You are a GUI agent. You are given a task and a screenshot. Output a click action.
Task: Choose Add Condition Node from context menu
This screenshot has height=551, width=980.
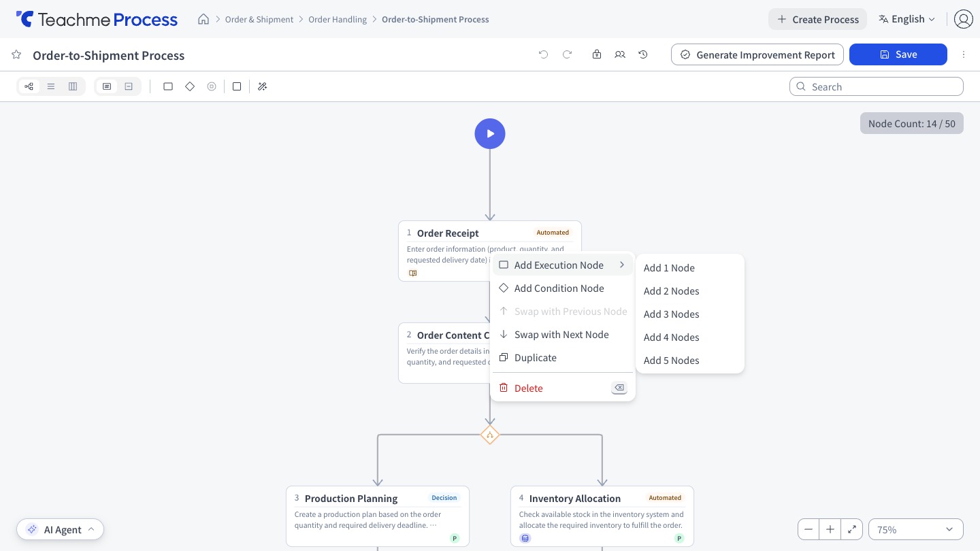tap(563, 288)
